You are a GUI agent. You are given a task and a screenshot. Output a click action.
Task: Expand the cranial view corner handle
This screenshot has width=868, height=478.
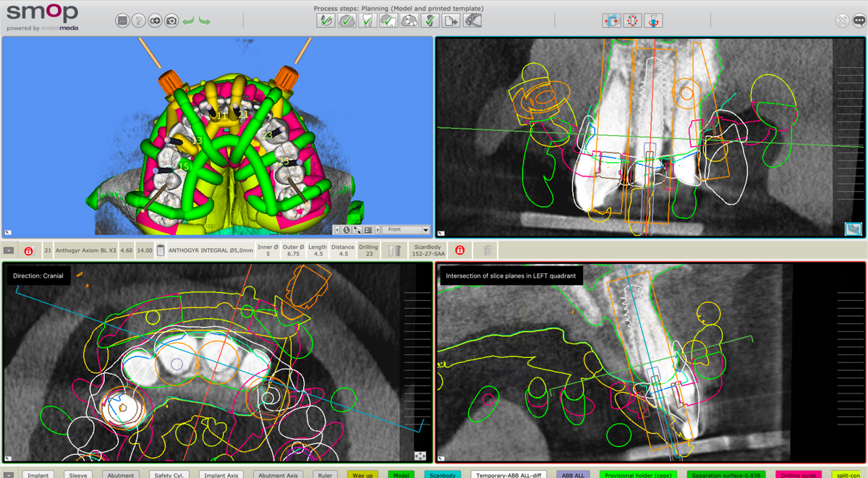pyautogui.click(x=8, y=458)
